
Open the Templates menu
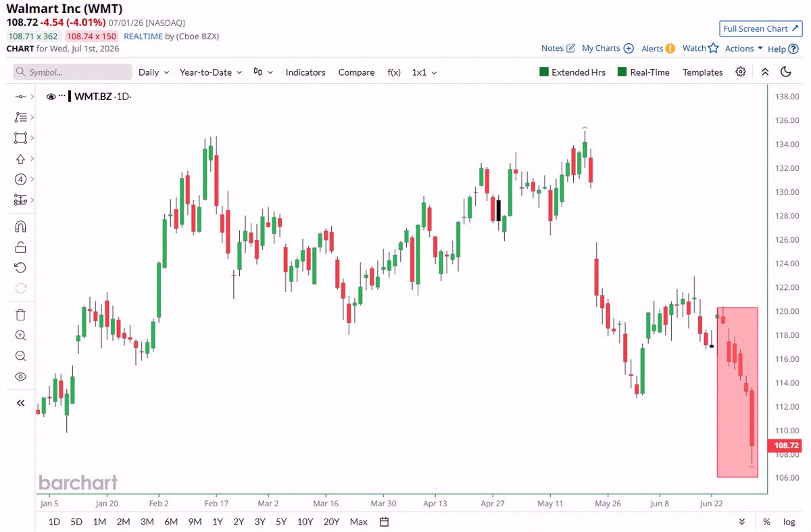(x=702, y=72)
